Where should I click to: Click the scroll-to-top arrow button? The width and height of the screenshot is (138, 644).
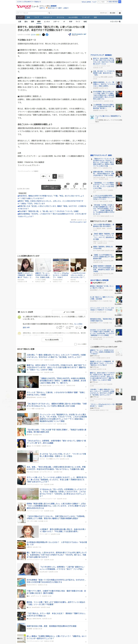coord(133,398)
